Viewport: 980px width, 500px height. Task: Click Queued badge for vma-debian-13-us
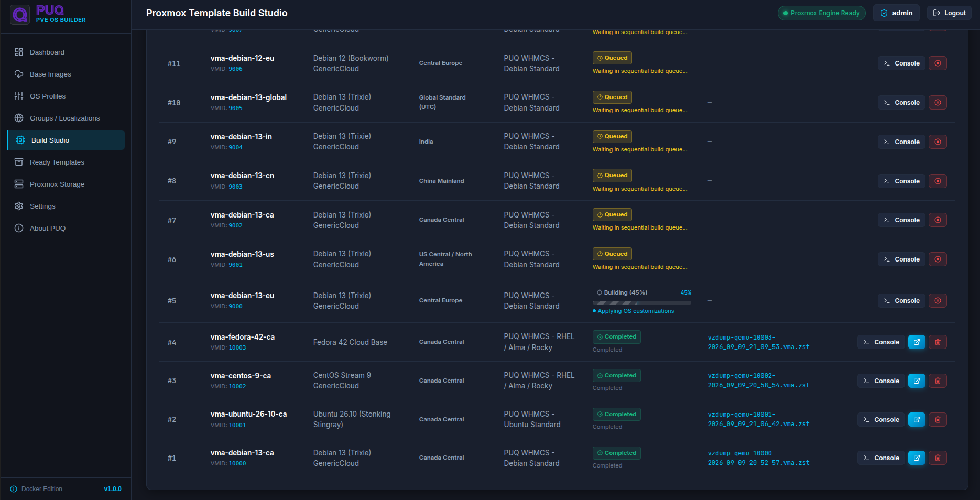612,254
